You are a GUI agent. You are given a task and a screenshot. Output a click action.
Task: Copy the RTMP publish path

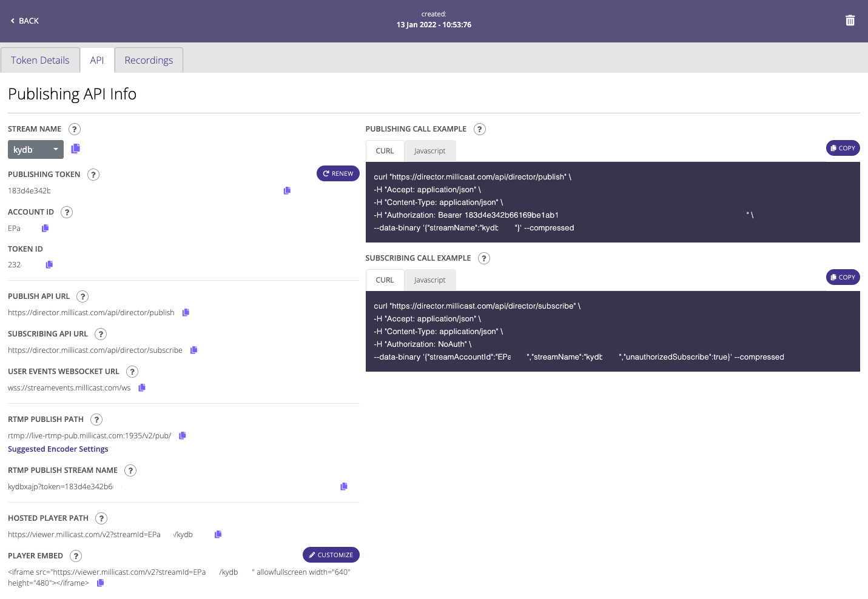pyautogui.click(x=183, y=435)
